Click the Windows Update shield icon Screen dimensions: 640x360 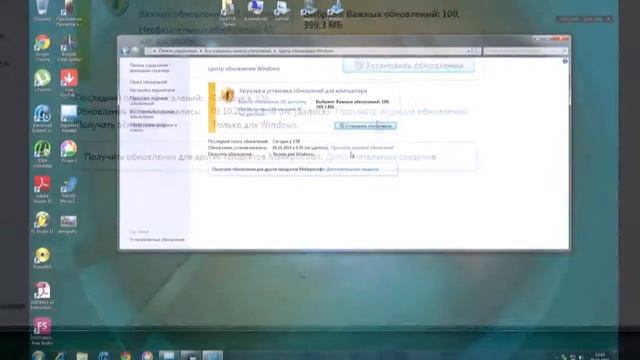pyautogui.click(x=228, y=95)
